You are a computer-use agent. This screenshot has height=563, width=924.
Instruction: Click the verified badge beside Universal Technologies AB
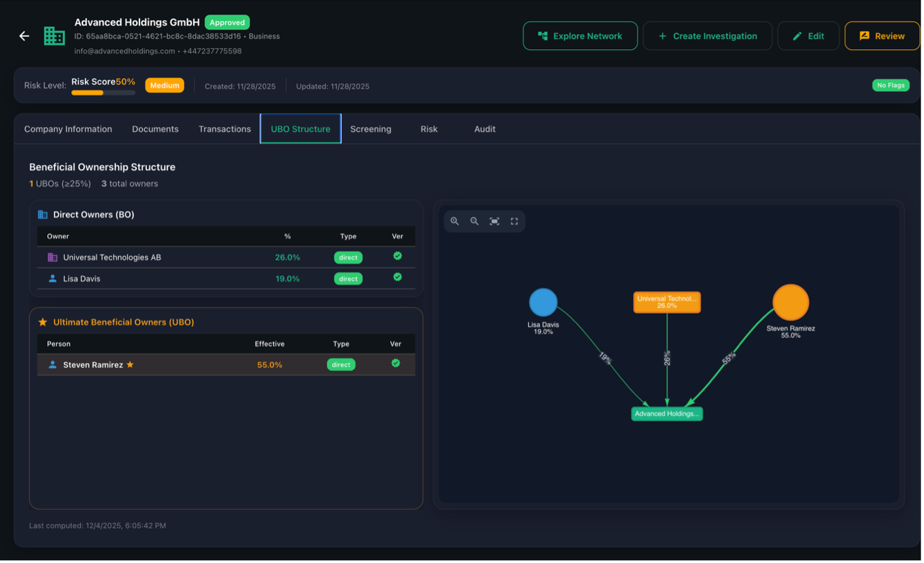click(x=397, y=257)
